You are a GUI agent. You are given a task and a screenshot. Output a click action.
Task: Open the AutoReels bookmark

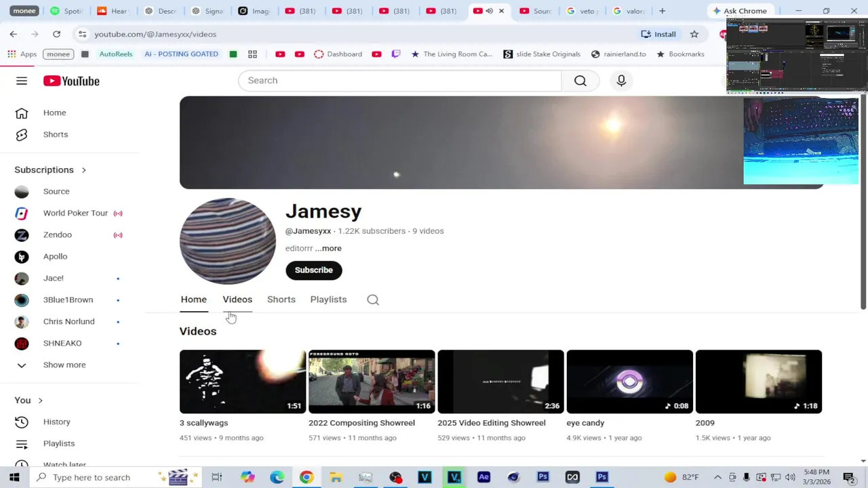pyautogui.click(x=116, y=54)
